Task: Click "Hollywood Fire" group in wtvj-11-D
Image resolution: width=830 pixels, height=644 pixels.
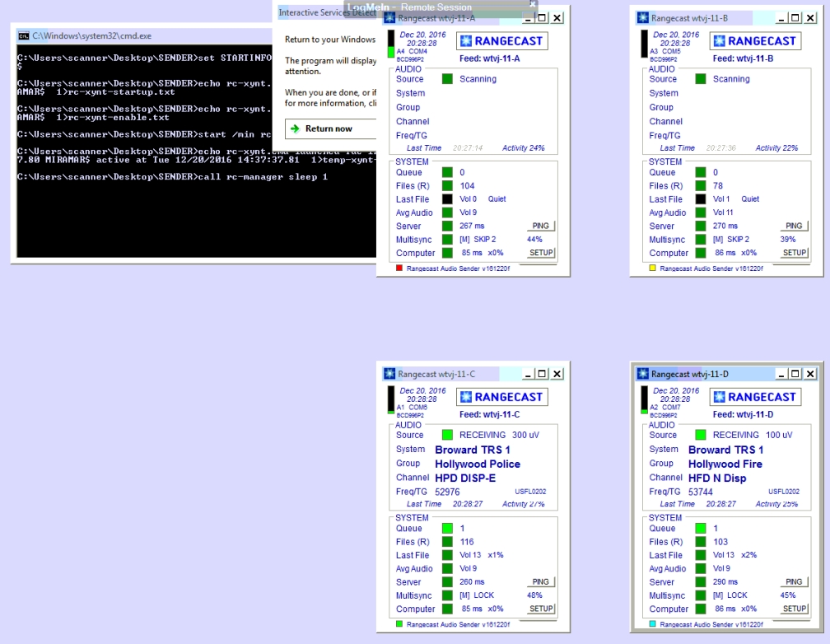Action: (725, 464)
